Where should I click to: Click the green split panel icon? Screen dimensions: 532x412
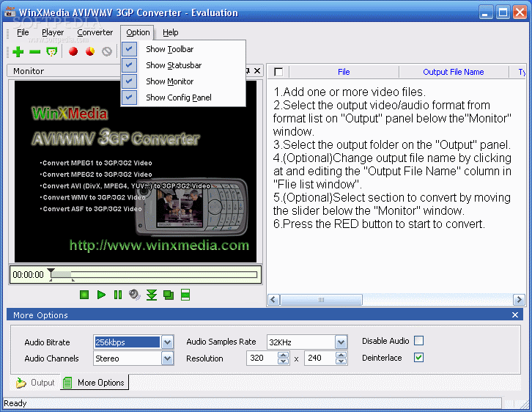point(185,295)
